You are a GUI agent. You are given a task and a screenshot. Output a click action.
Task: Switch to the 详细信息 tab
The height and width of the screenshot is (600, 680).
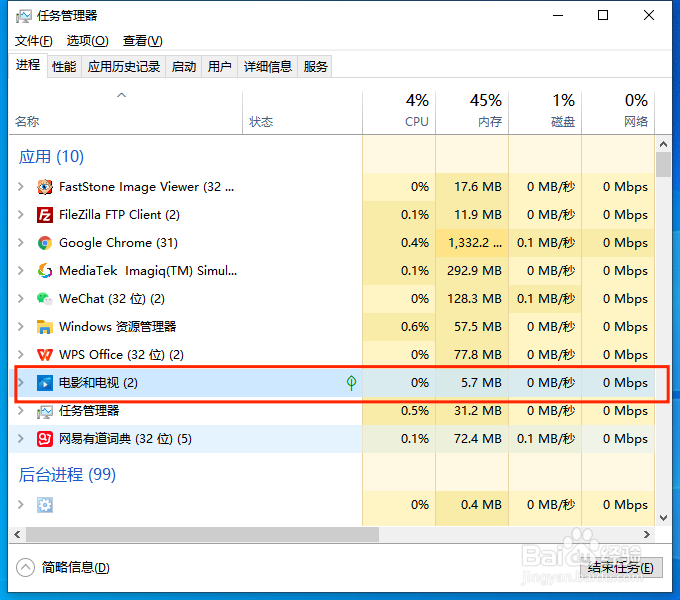coord(268,67)
